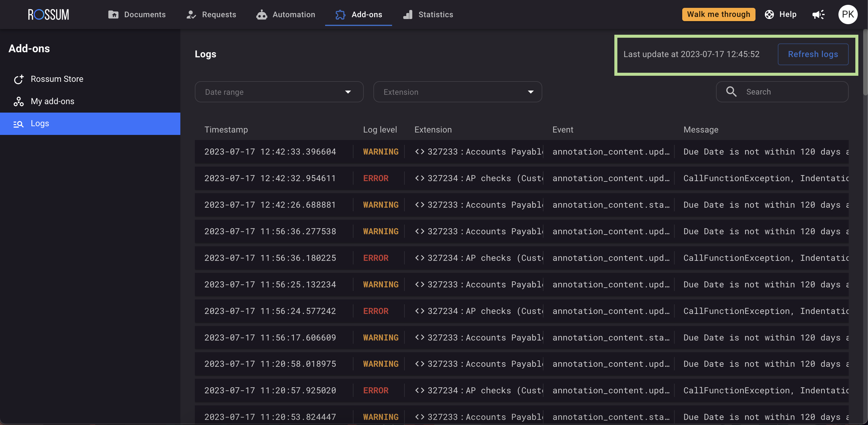Click the Automation robot icon
868x425 pixels.
coord(261,14)
